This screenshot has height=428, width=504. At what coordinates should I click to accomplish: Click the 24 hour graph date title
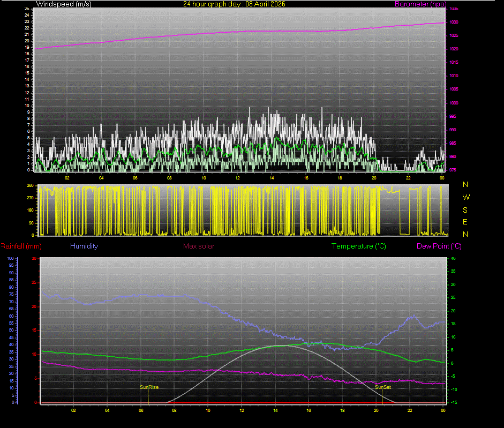coord(236,4)
